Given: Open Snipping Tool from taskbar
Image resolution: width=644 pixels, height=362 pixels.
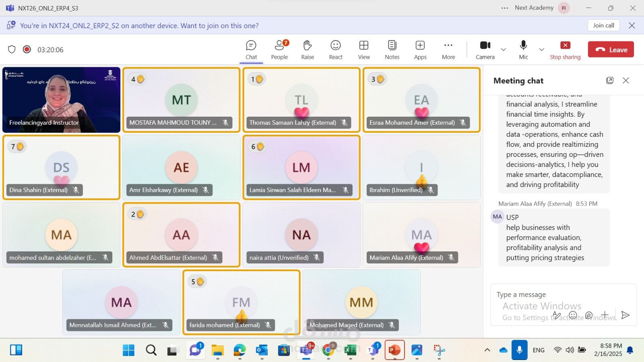Looking at the screenshot, I should pyautogui.click(x=439, y=350).
